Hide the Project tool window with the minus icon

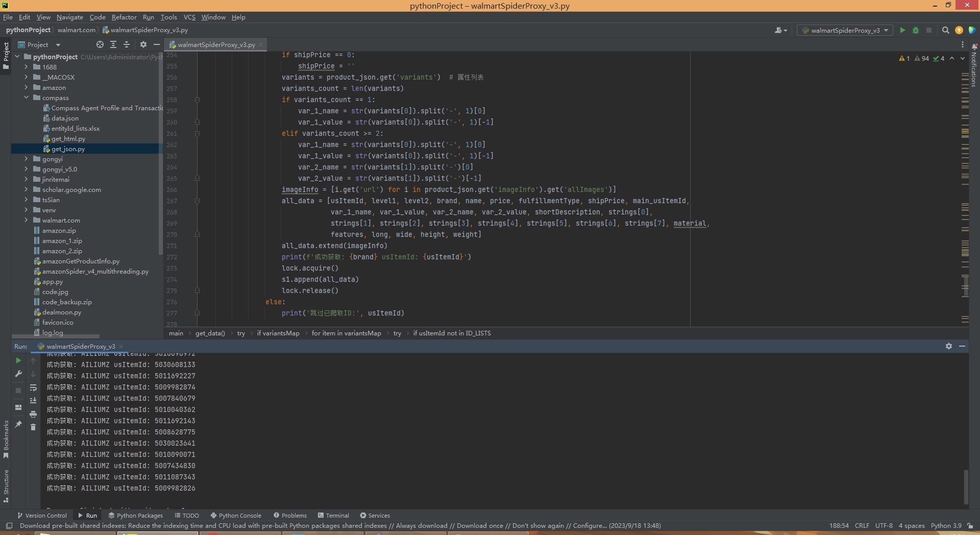coord(157,44)
